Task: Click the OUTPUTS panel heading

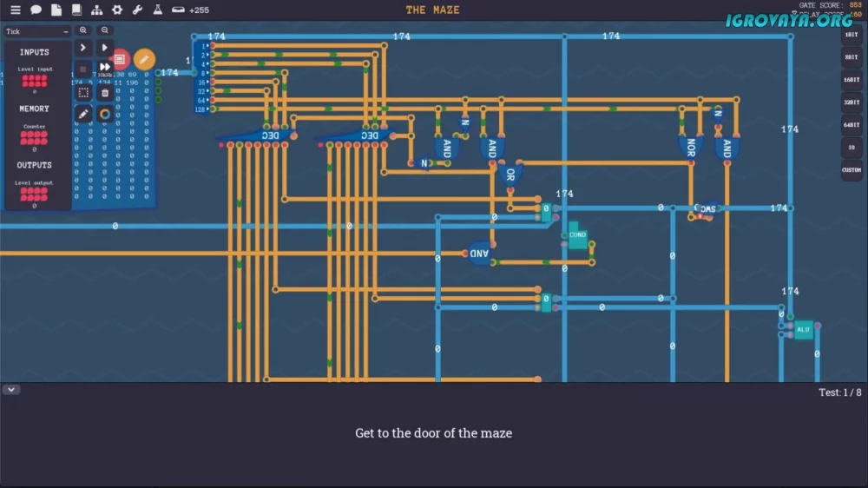Action: pyautogui.click(x=35, y=165)
